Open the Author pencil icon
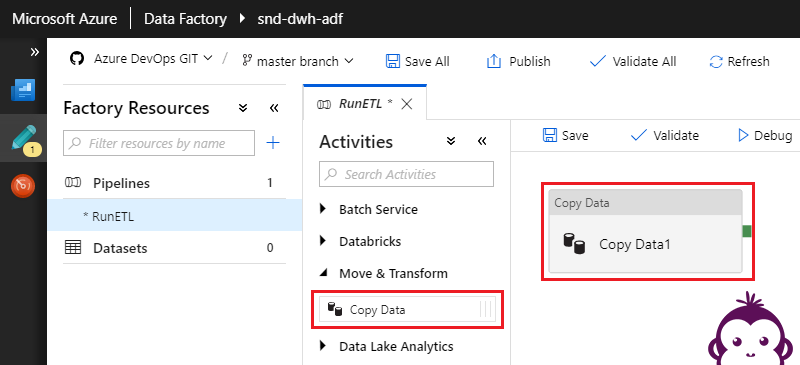This screenshot has height=365, width=800. 23,139
